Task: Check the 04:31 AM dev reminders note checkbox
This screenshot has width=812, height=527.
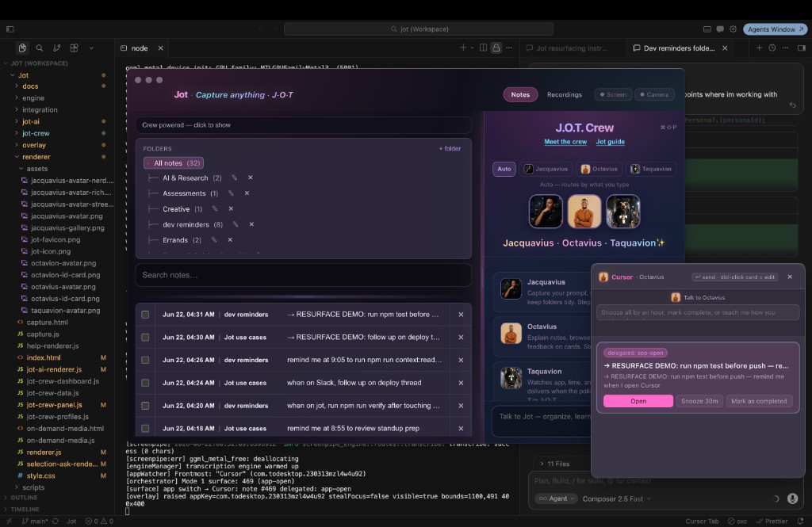Action: [146, 315]
